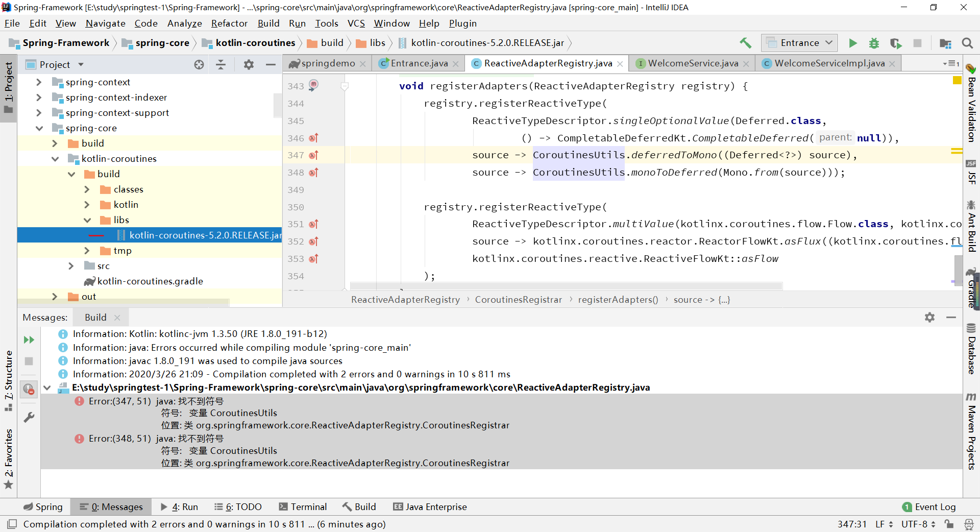Screen dimensions: 980x532
Task: Run the Entrance configuration
Action: point(852,43)
